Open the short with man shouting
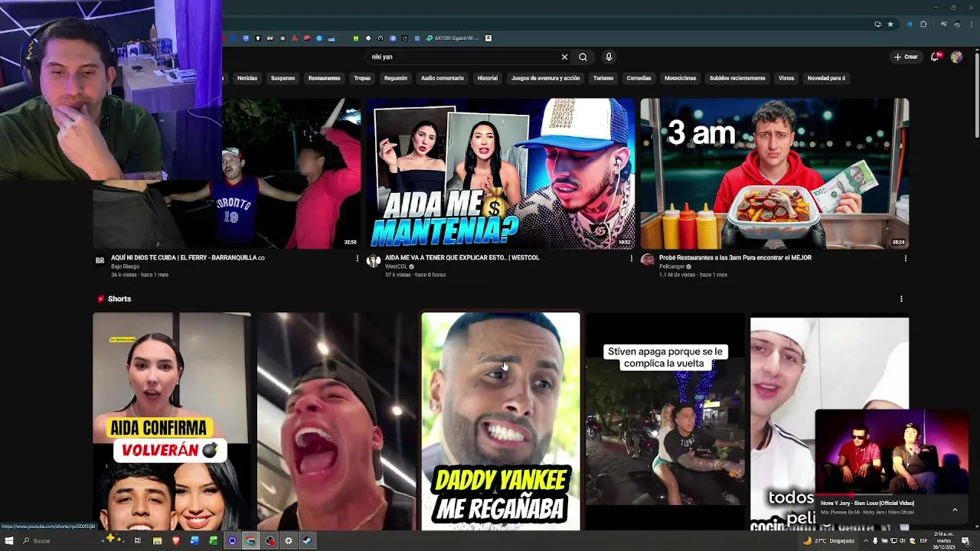The image size is (980, 551). pyautogui.click(x=336, y=421)
